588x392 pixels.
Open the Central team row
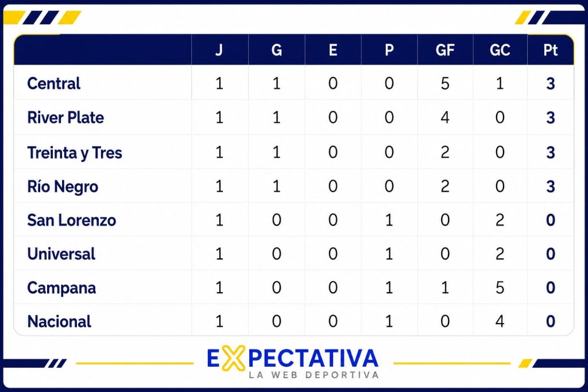(293, 83)
